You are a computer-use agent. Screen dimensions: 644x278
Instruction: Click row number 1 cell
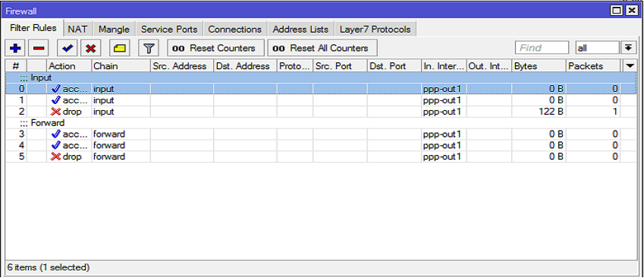tap(16, 100)
